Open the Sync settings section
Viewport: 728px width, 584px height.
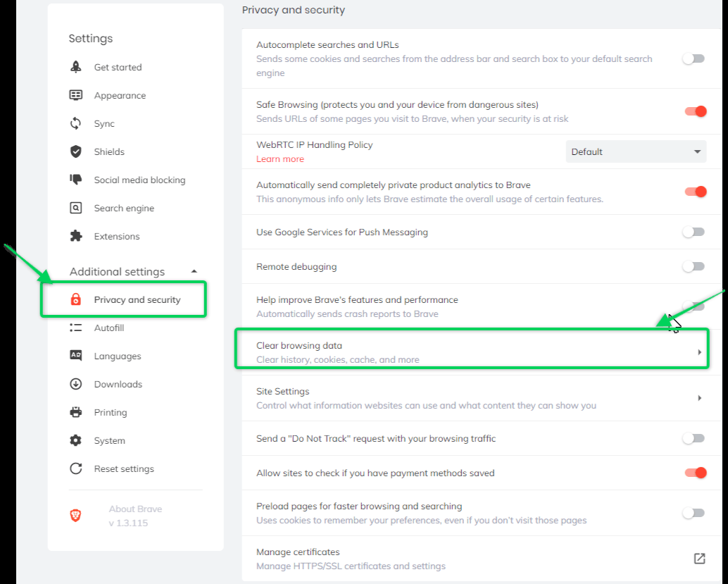click(x=104, y=123)
